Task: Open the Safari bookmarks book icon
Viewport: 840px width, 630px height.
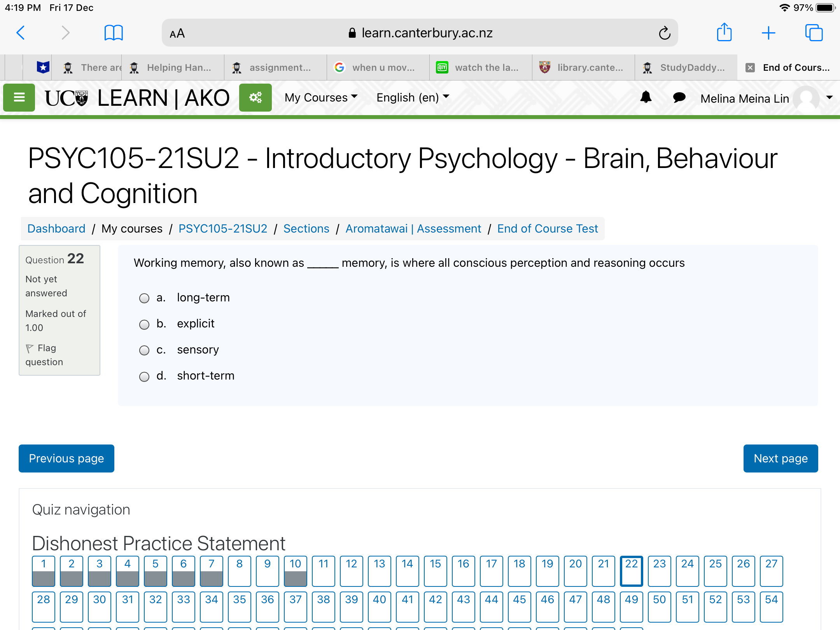Action: click(114, 33)
